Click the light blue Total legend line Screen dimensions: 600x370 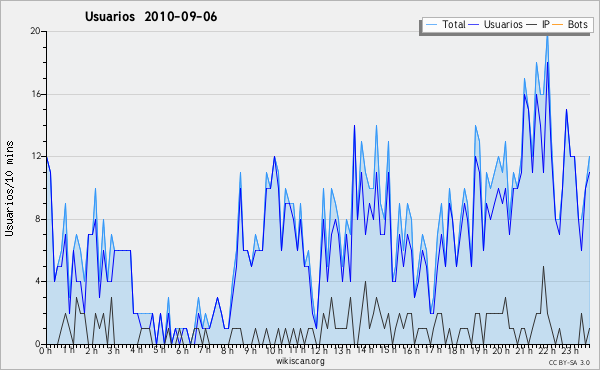[431, 25]
